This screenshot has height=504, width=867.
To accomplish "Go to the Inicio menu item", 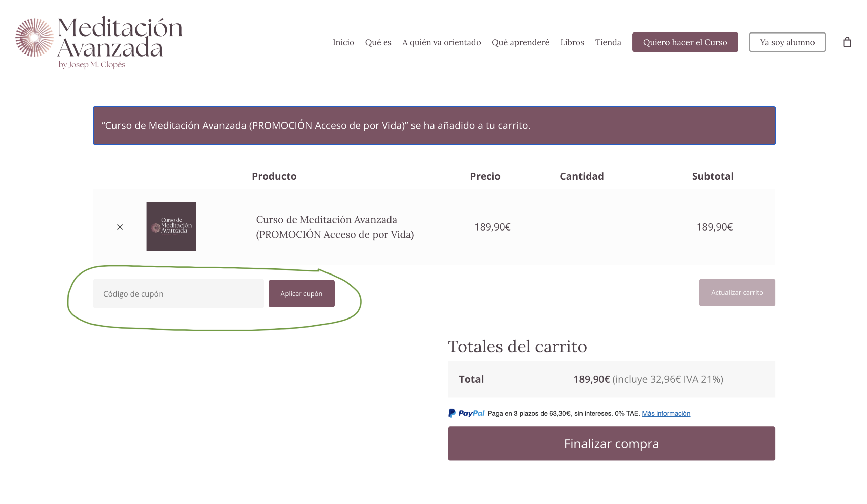I will point(343,42).
